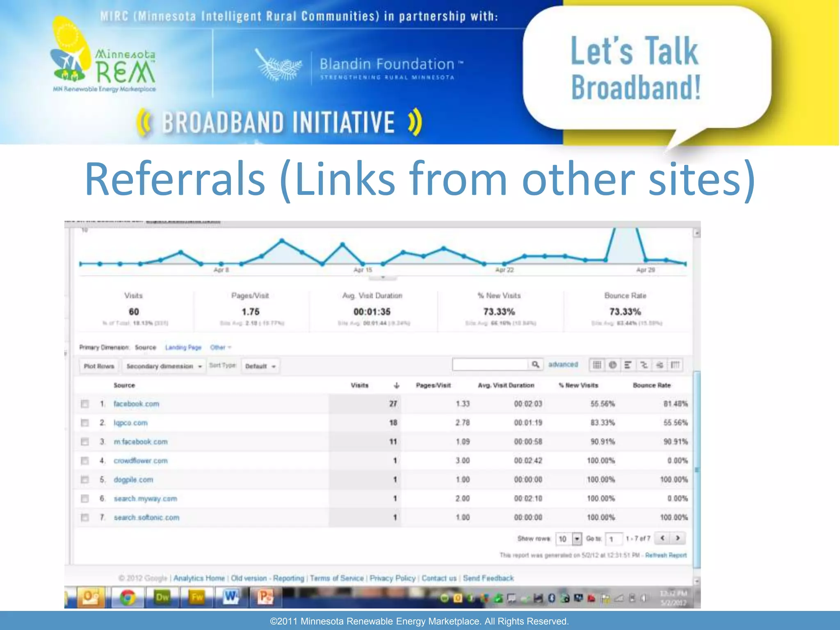Check the crowdflower.com row checkbox
Image resolution: width=840 pixels, height=630 pixels.
84,461
